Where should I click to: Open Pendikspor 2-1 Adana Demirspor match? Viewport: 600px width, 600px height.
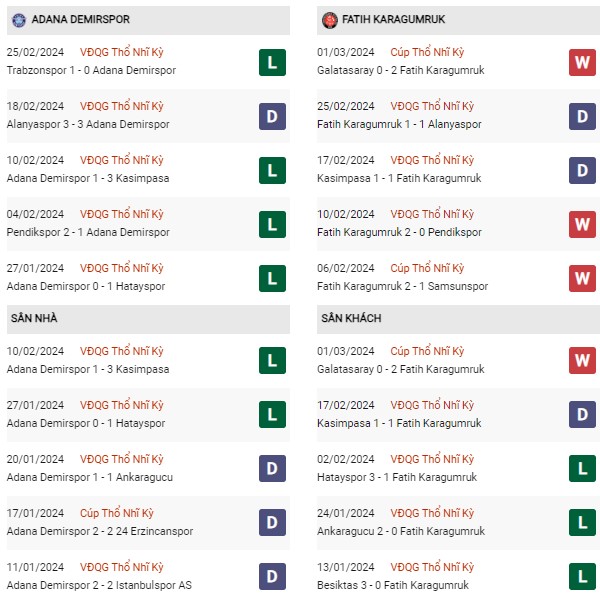87,233
